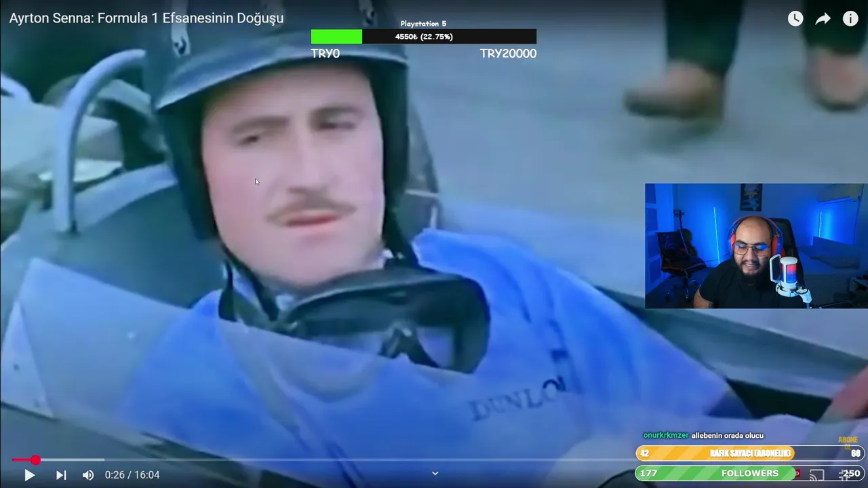The height and width of the screenshot is (488, 868).
Task: Click the TRY20000 goal amount
Action: (508, 54)
